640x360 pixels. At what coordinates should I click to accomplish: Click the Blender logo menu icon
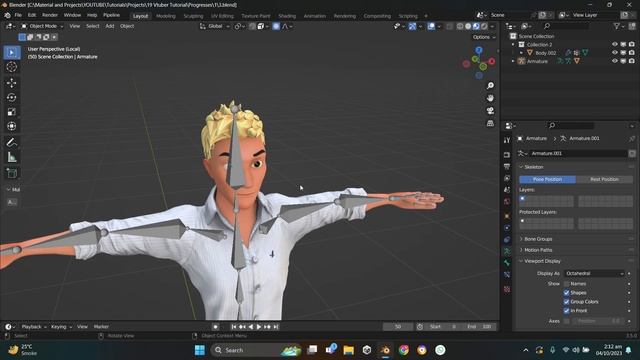pos(7,15)
